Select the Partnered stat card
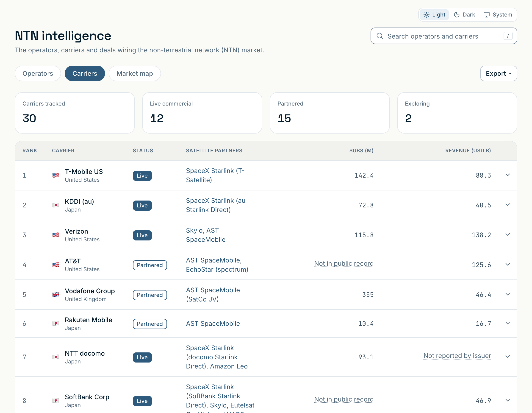This screenshot has width=532, height=413. pos(330,113)
